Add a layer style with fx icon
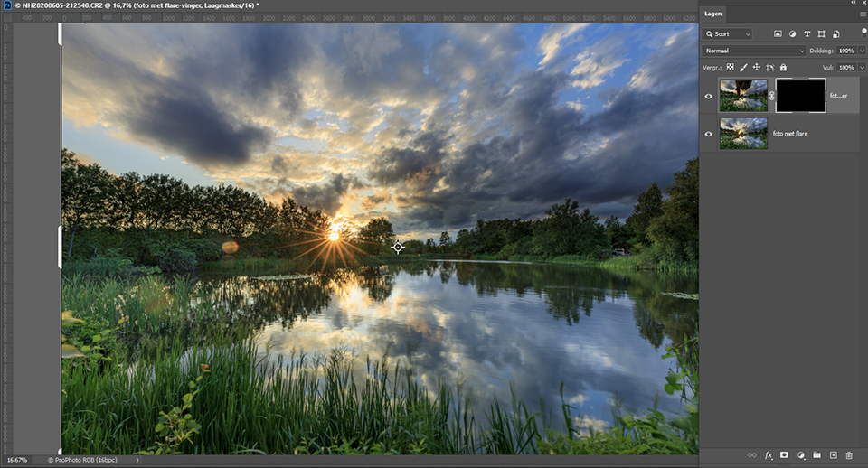Viewport: 868px width, 468px height. coord(769,455)
